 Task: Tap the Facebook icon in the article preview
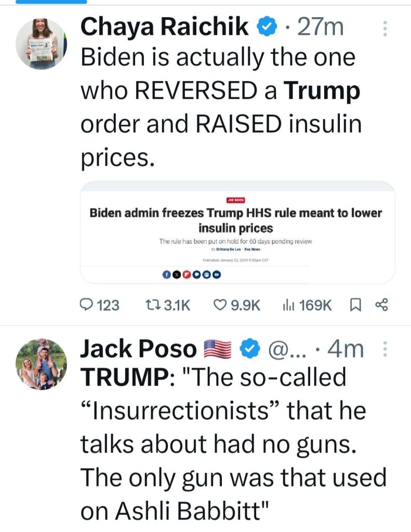(167, 275)
